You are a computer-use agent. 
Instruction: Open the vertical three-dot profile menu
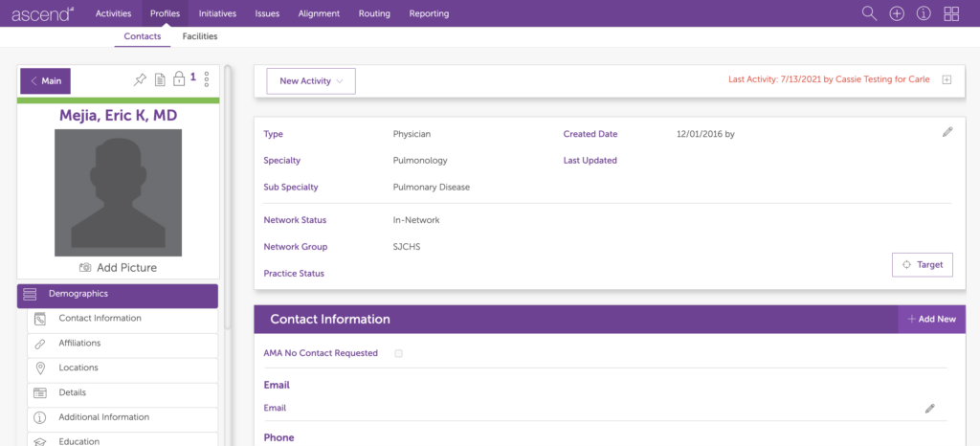tap(207, 79)
